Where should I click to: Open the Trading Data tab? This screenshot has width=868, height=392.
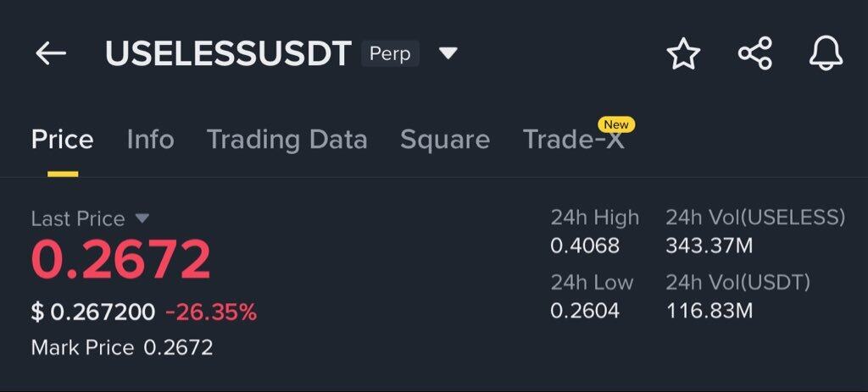[x=287, y=140]
